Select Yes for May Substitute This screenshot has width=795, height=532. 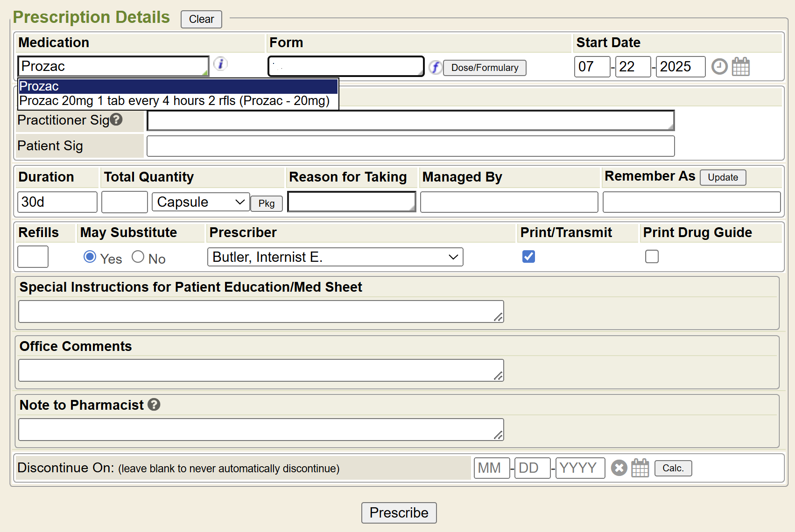coord(90,257)
